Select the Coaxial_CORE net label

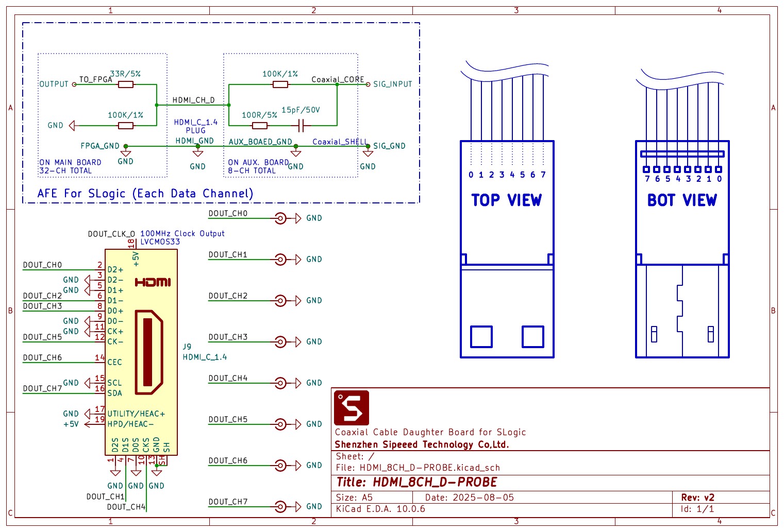tap(338, 79)
